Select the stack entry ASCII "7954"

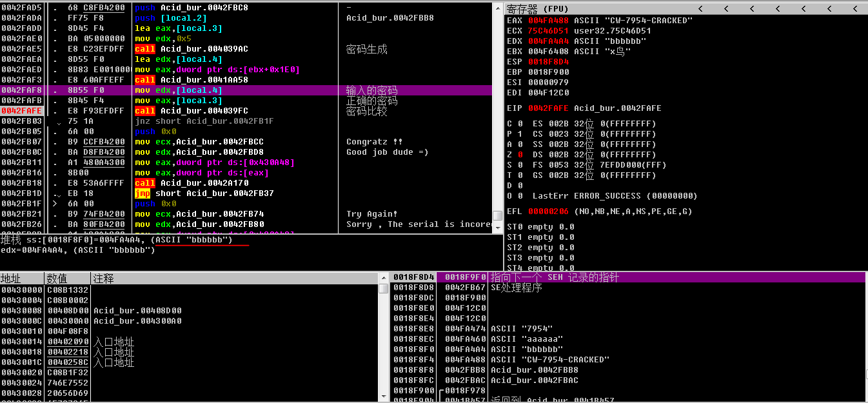[x=522, y=329]
